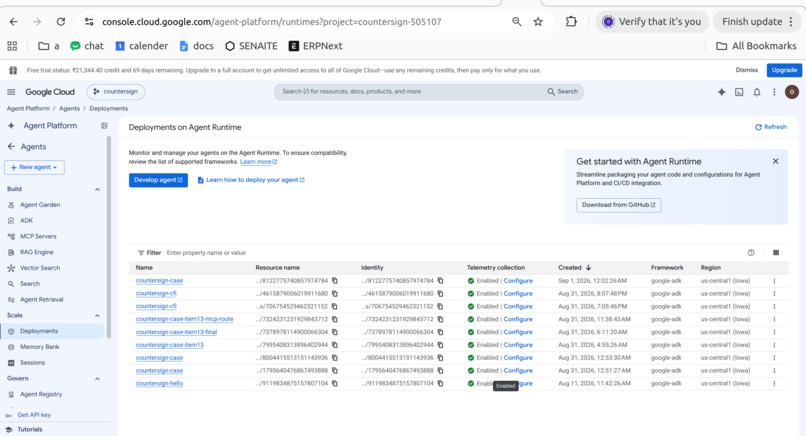Sort by the Created column arrow

tap(589, 267)
